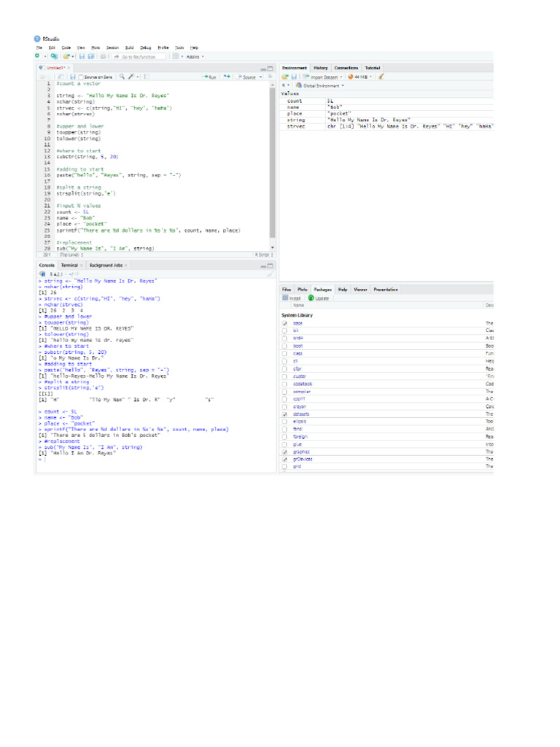Click the save all documents icon in the main toolbar
The image size is (560, 747).
click(90, 56)
